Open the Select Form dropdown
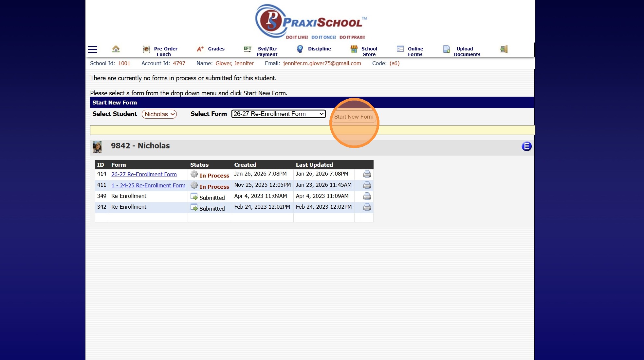644x360 pixels. coord(278,114)
